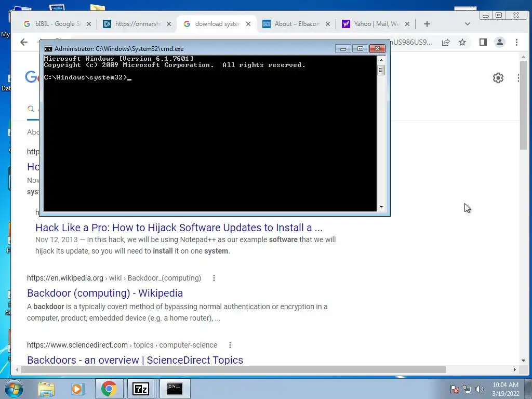Open Chrome side panel

(483, 42)
